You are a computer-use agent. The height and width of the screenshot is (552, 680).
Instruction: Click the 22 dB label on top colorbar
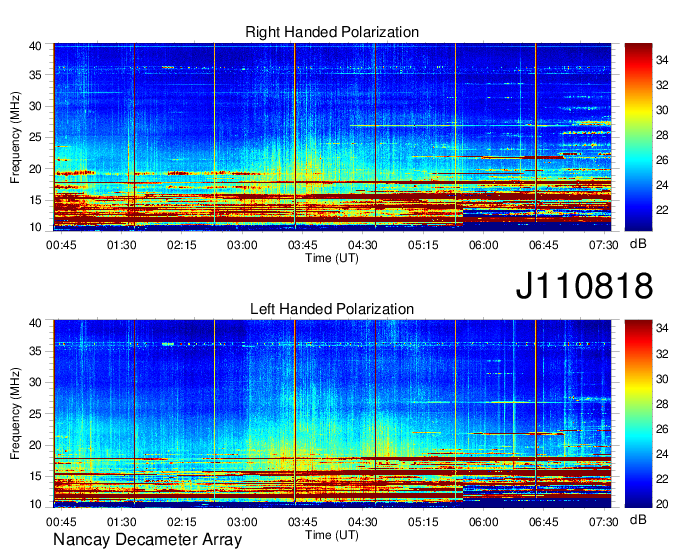662,210
